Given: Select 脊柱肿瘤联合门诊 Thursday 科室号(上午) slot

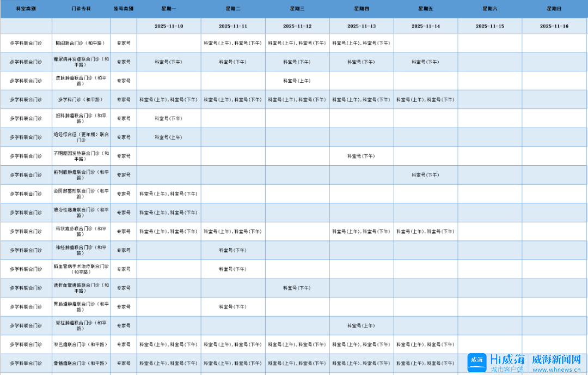Looking at the screenshot, I should tap(361, 325).
